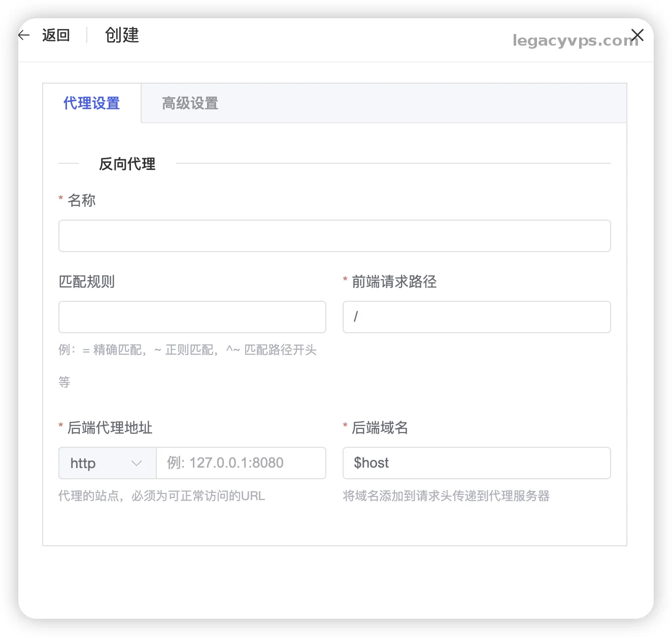Screen dimensions: 672x637
Task: Open the http protocol dropdown
Action: tap(107, 463)
